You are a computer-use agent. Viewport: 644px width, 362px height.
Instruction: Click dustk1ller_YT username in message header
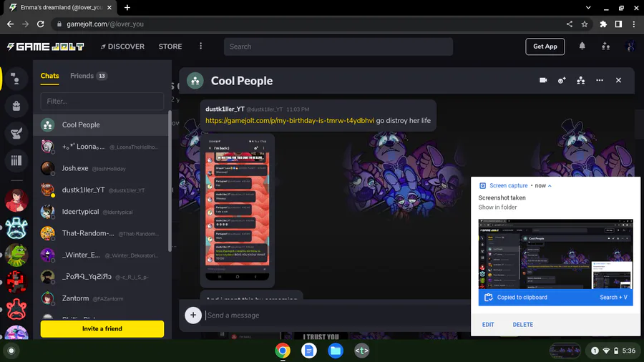(x=225, y=109)
